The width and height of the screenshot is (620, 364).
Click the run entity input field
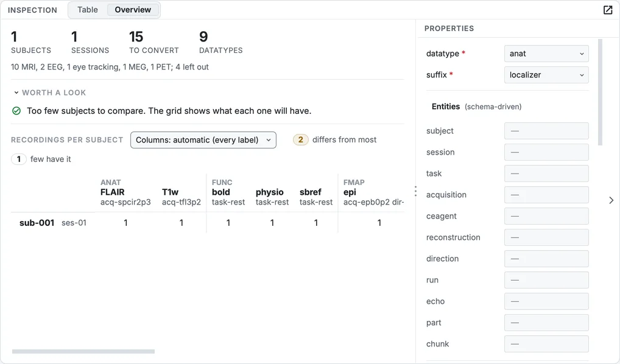[x=546, y=280]
